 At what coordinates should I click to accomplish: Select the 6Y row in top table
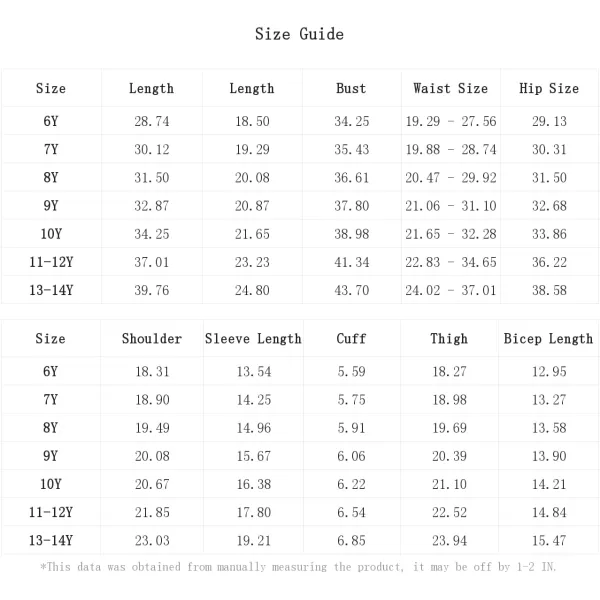pyautogui.click(x=300, y=121)
